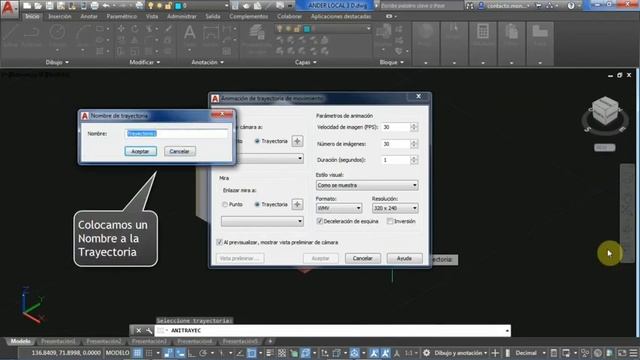640x360 pixels.
Task: Click the Save icon in quick access toolbar
Action: [x=50, y=6]
